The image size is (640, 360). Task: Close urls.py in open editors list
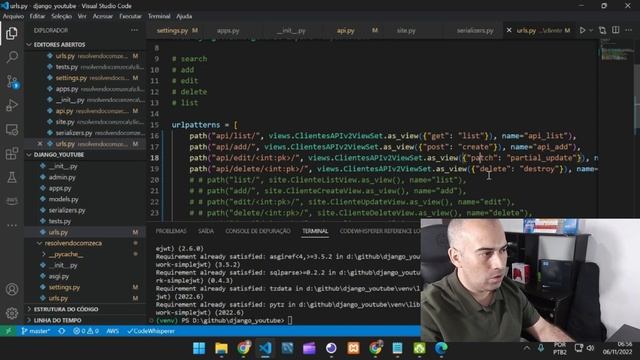[x=40, y=144]
